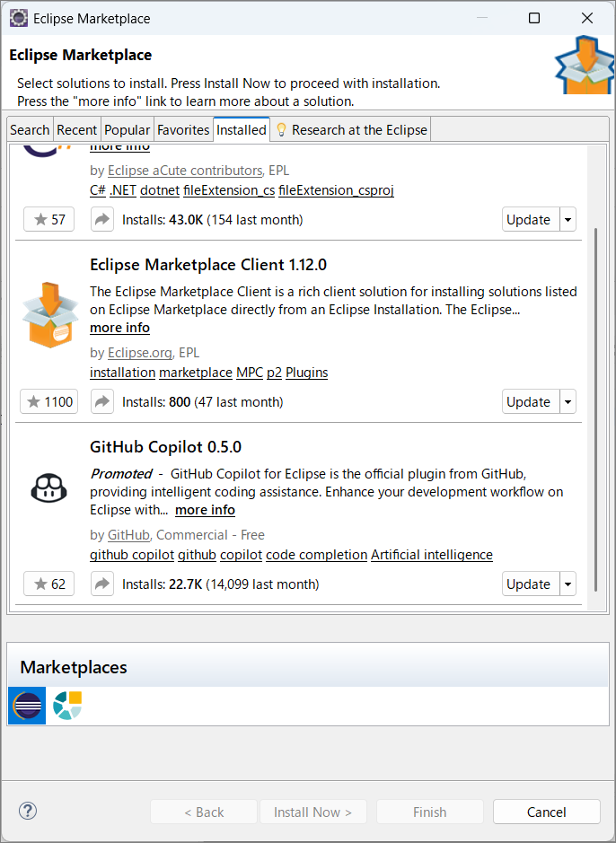
Task: Open help with the question mark icon
Action: pos(28,811)
